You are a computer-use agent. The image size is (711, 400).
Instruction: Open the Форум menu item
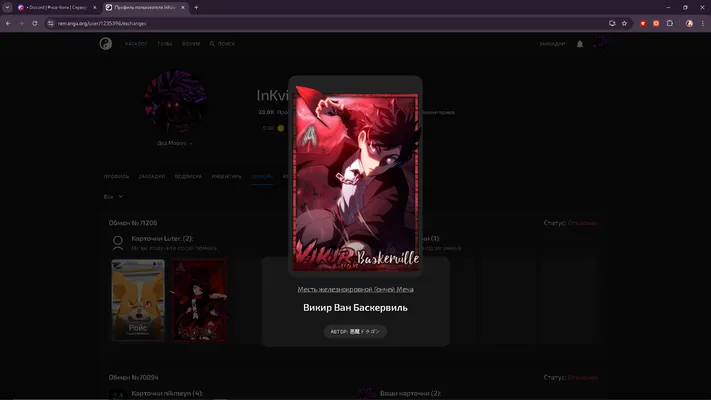191,44
